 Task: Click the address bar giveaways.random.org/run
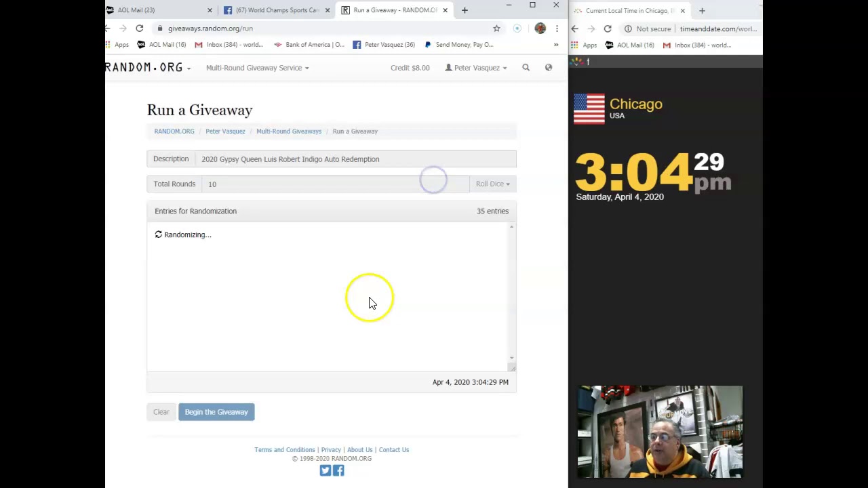325,28
